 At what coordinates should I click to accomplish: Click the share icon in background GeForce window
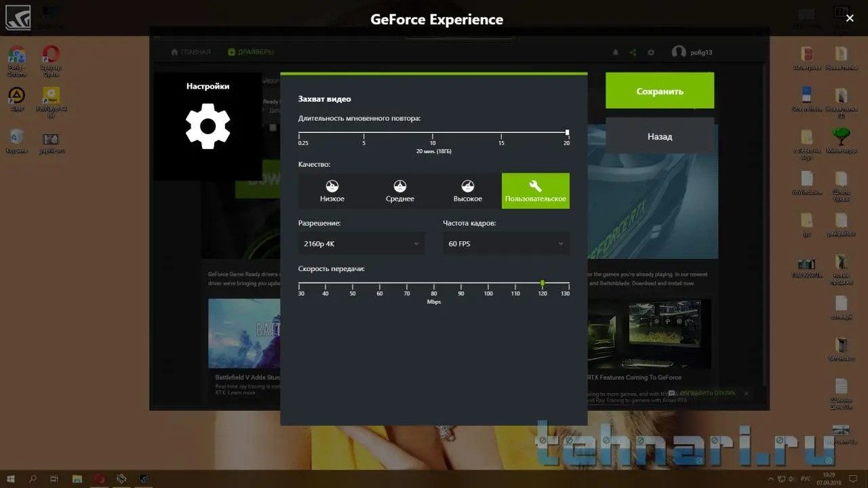[633, 52]
